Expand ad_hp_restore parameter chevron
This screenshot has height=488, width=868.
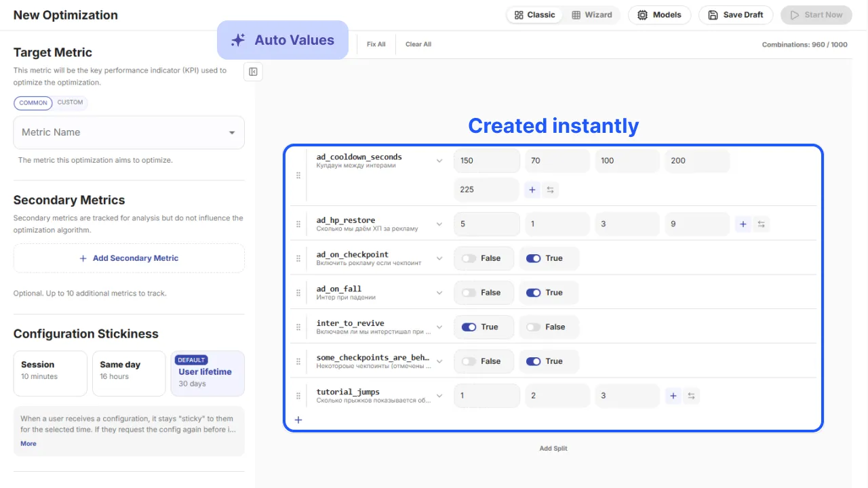[439, 224]
